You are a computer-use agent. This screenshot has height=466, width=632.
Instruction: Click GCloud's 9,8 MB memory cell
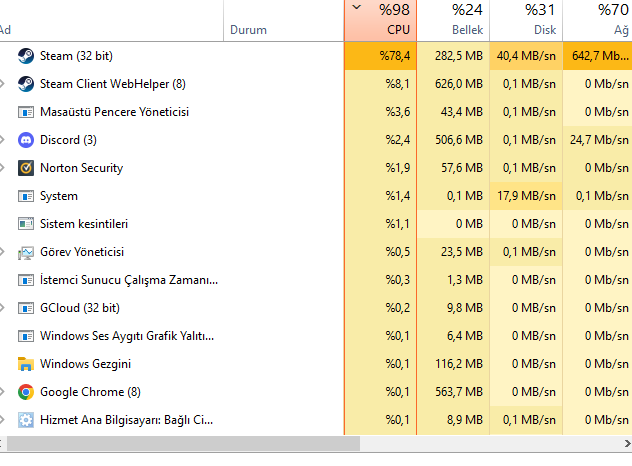point(453,308)
